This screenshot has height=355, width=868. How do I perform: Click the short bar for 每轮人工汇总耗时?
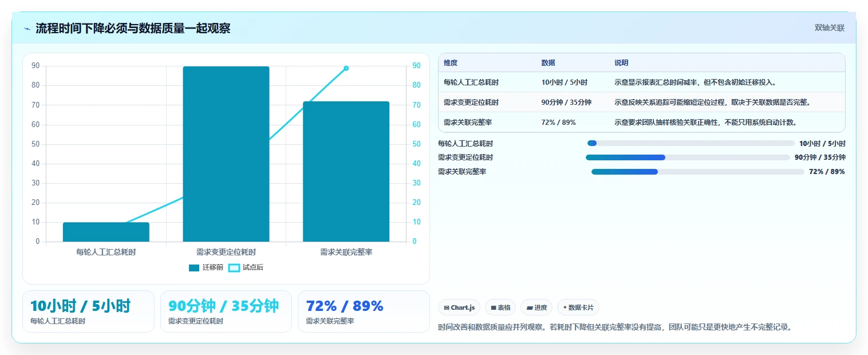coord(106,232)
